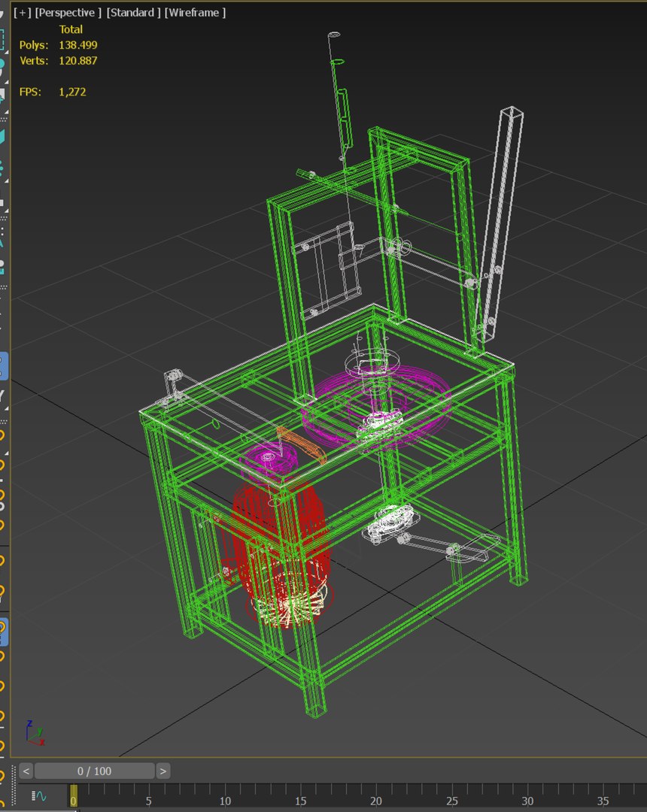Jump to frame 30 on the timeline

coord(527,801)
